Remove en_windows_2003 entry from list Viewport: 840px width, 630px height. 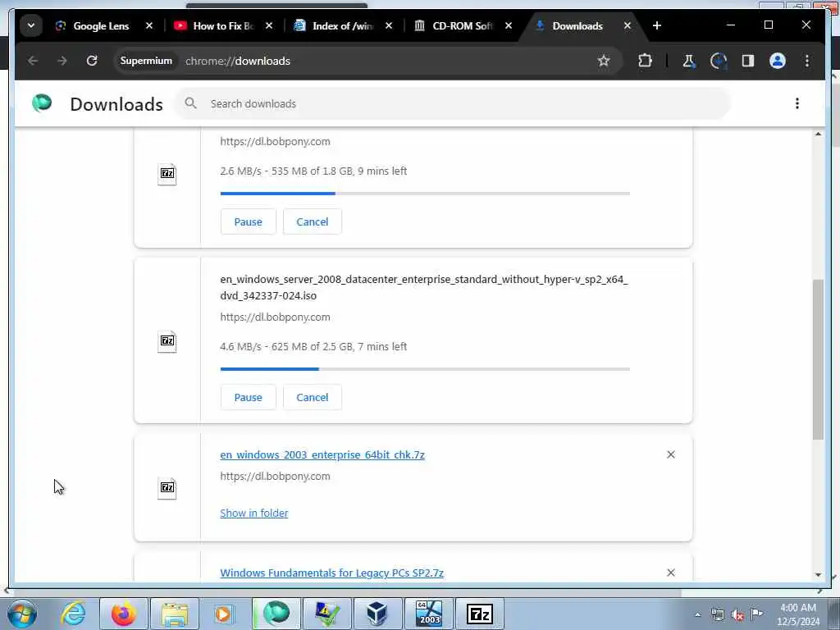click(671, 454)
